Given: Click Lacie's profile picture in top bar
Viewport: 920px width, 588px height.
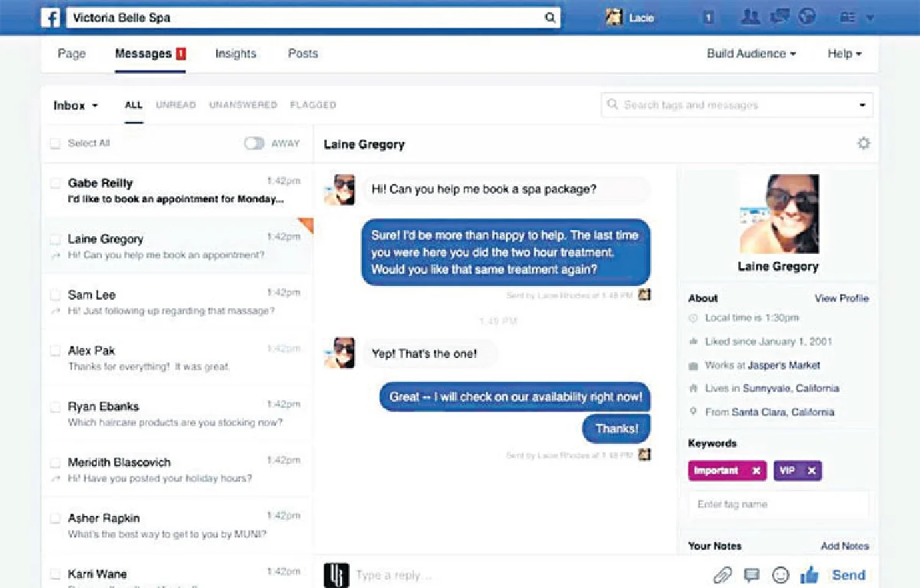Looking at the screenshot, I should [x=614, y=18].
